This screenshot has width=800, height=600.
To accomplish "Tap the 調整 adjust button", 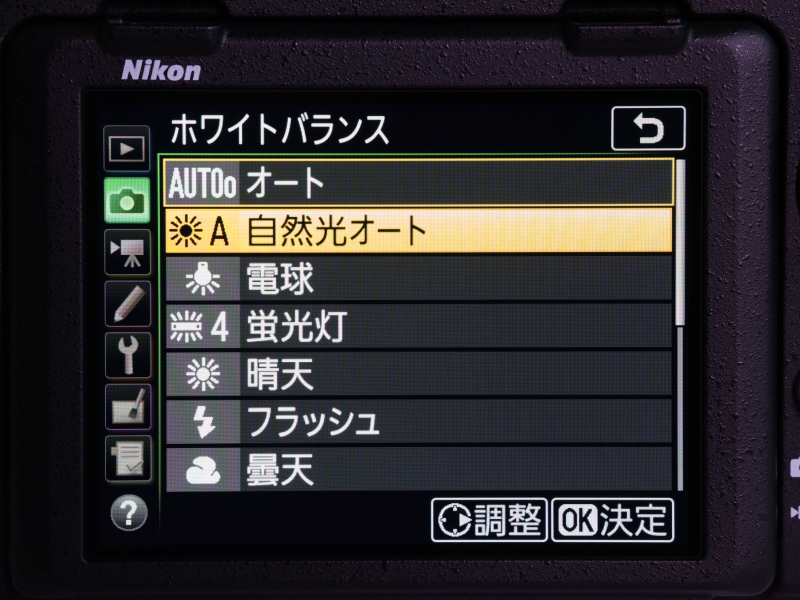I will pos(489,520).
